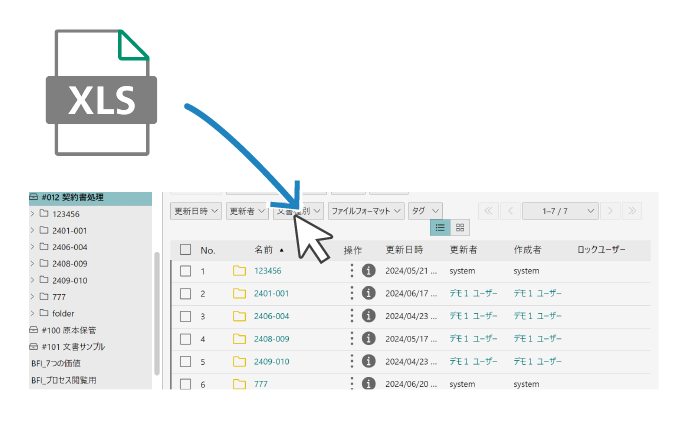Open the 2409-010 folder link
Screen dimensions: 686x431
point(271,361)
